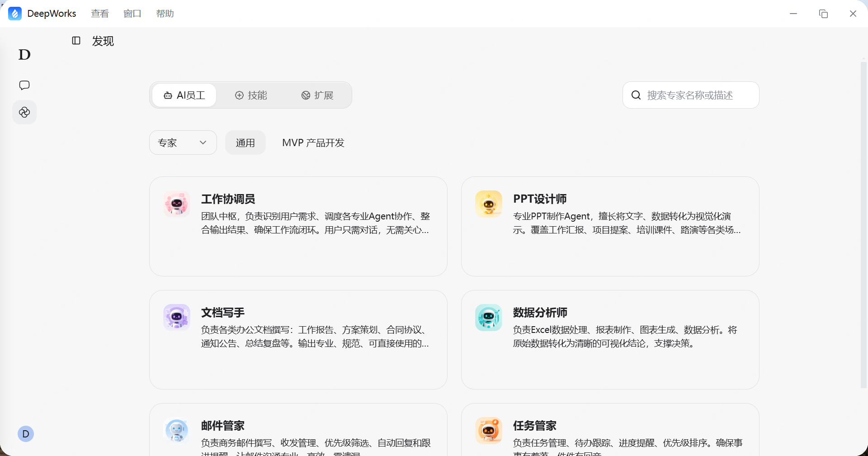Minimize the DeepWorks window
Viewport: 868px width, 456px height.
pyautogui.click(x=793, y=14)
